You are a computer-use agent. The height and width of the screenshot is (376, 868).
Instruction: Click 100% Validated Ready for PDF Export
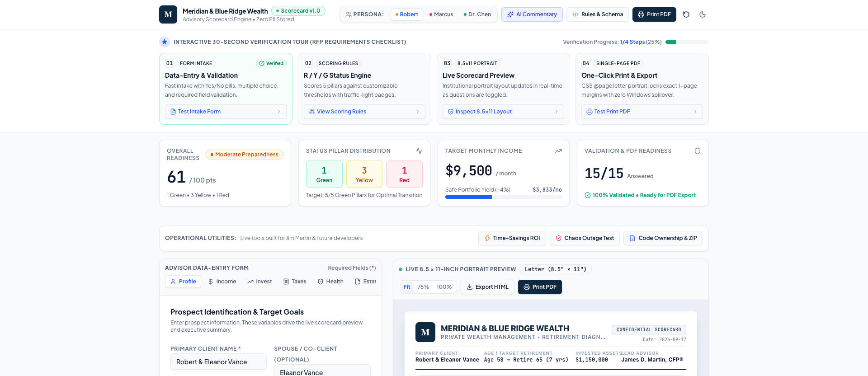point(640,195)
